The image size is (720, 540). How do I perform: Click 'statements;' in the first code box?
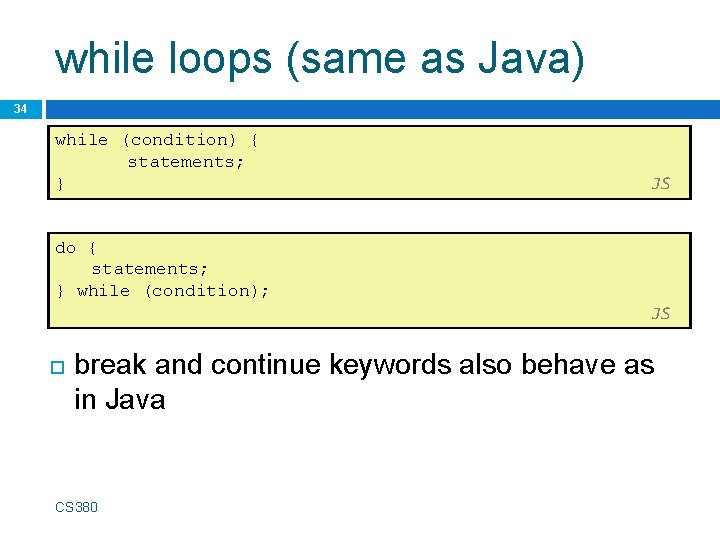tap(185, 161)
